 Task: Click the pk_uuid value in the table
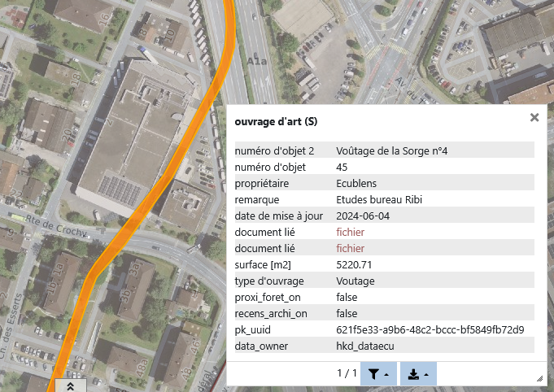(x=430, y=329)
